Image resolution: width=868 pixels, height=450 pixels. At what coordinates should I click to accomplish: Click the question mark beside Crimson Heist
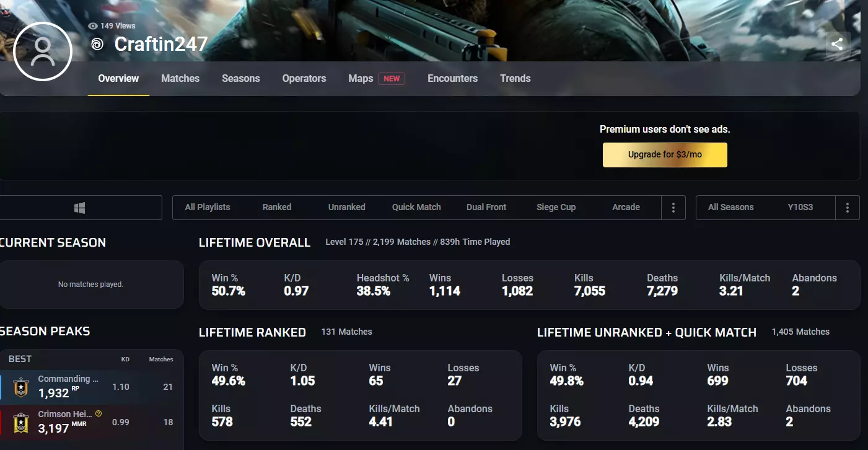99,413
